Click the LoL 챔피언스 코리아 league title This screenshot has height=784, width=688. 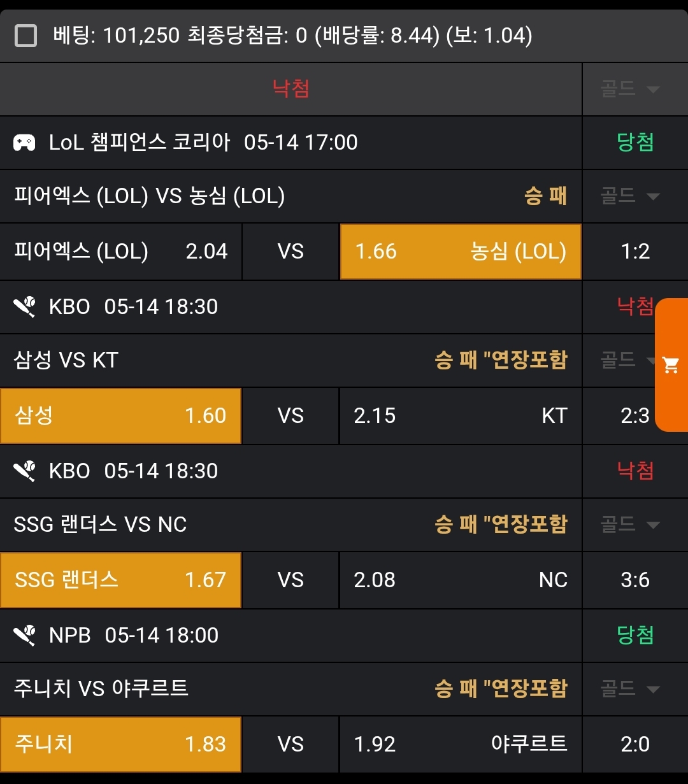pos(140,143)
